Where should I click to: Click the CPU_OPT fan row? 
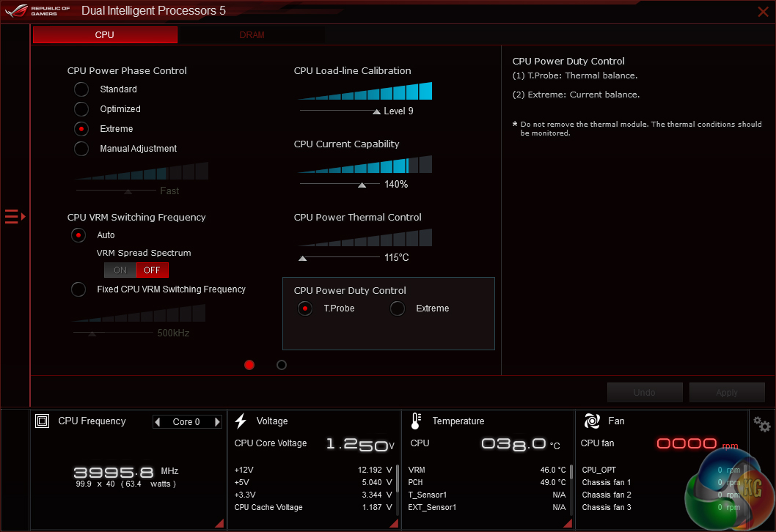click(x=661, y=470)
